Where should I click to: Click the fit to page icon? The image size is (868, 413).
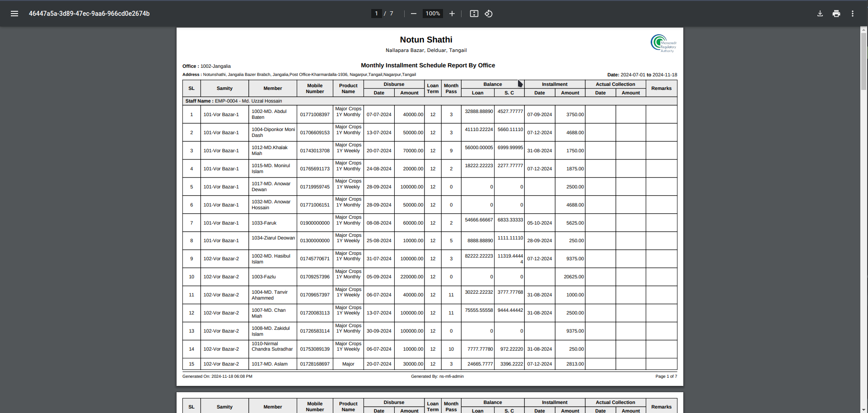point(474,14)
